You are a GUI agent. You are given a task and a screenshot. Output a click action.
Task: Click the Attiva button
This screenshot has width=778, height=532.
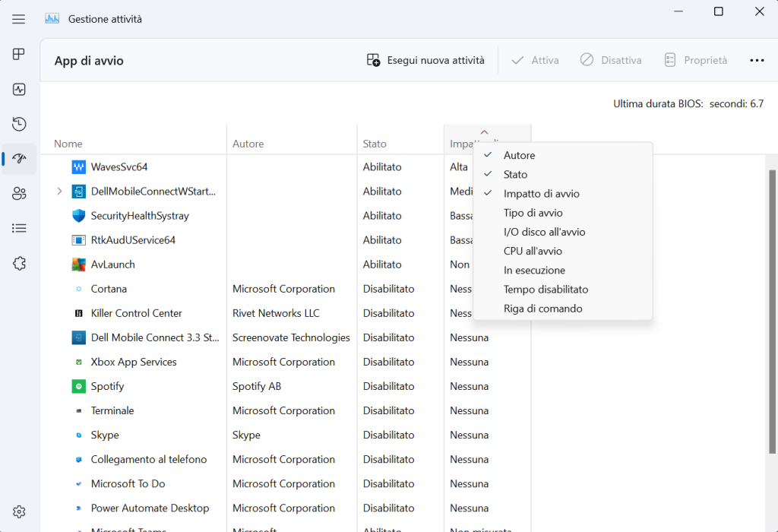coord(536,61)
